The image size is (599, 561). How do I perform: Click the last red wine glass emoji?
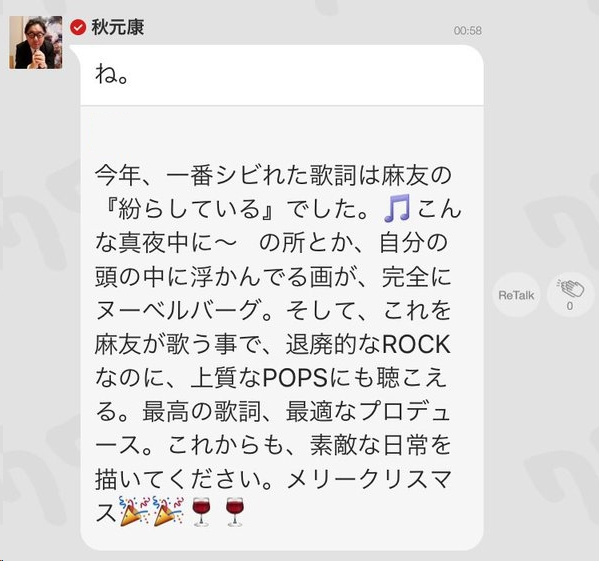(235, 512)
